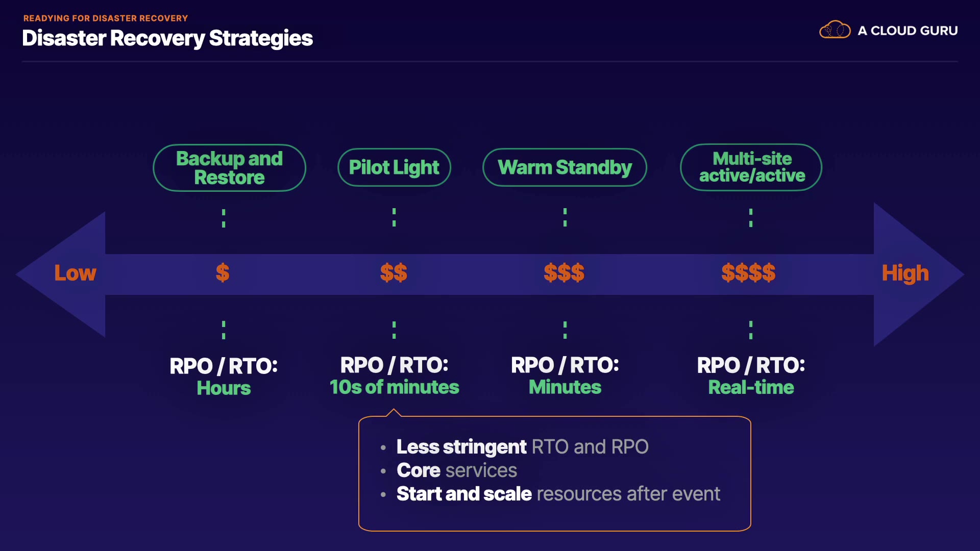This screenshot has width=980, height=551.
Task: Select the Backup and Restore strategy pill
Action: click(229, 168)
